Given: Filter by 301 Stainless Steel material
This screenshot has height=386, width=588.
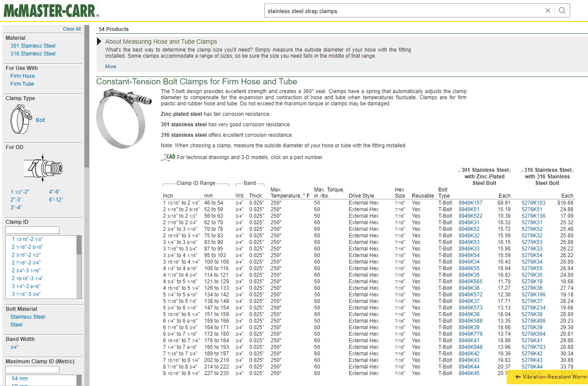Looking at the screenshot, I should pyautogui.click(x=33, y=46).
